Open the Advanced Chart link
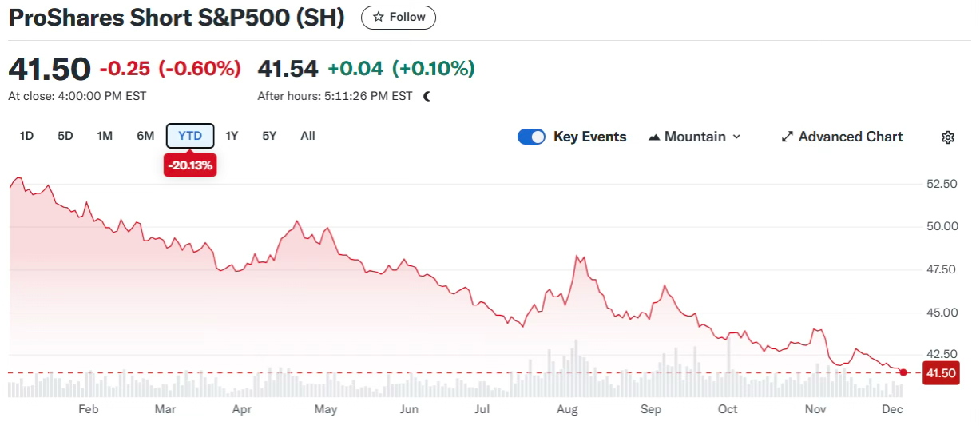This screenshot has height=426, width=980. point(850,137)
